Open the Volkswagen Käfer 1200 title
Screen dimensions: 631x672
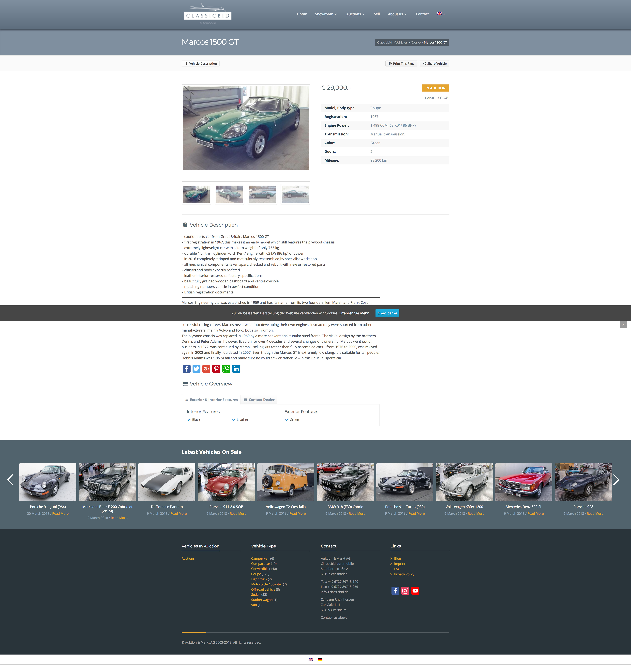(x=464, y=507)
